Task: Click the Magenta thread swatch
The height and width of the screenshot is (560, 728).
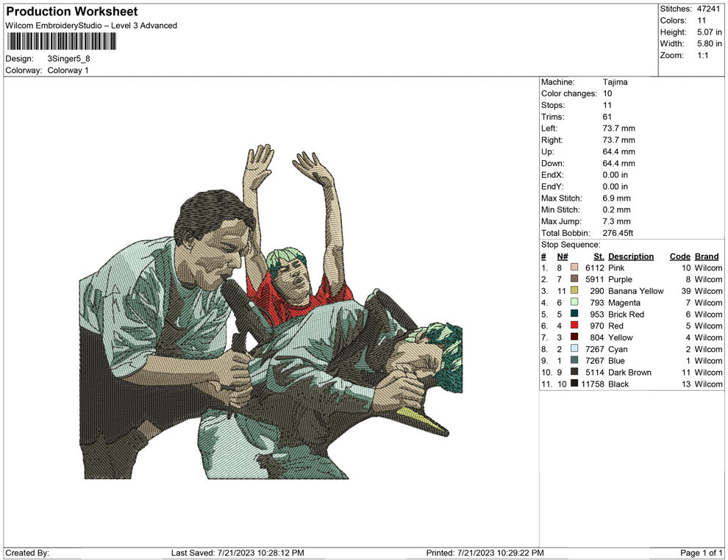Action: pos(574,302)
